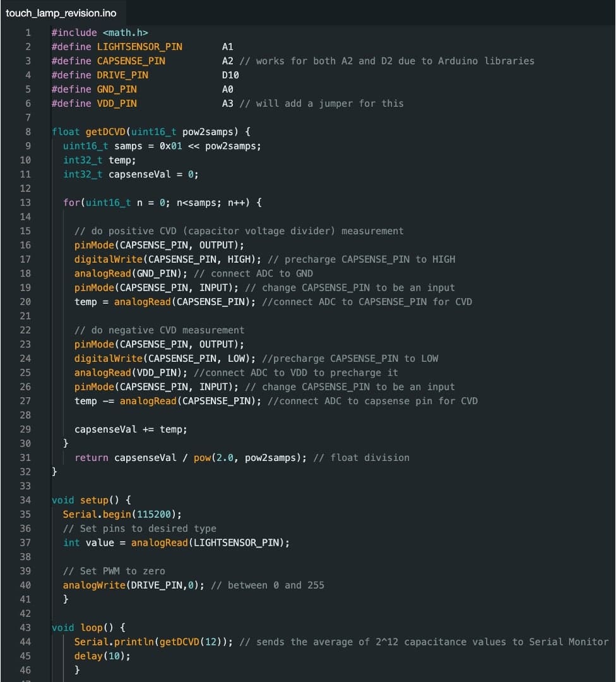Select the touch_lamp_revision.ino tab
The height and width of the screenshot is (682, 616).
tap(61, 13)
